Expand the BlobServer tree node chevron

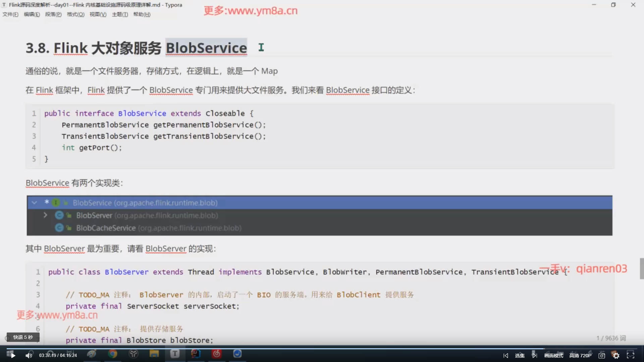pos(45,215)
